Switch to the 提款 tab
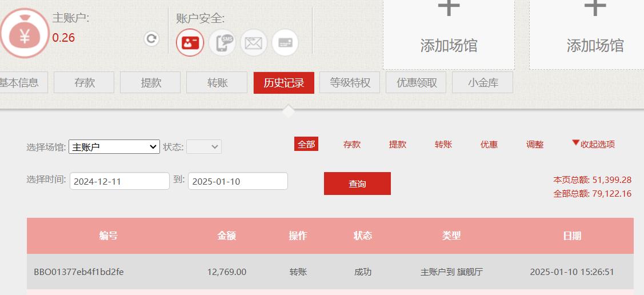Screen dimensions: 644x295 pyautogui.click(x=150, y=82)
